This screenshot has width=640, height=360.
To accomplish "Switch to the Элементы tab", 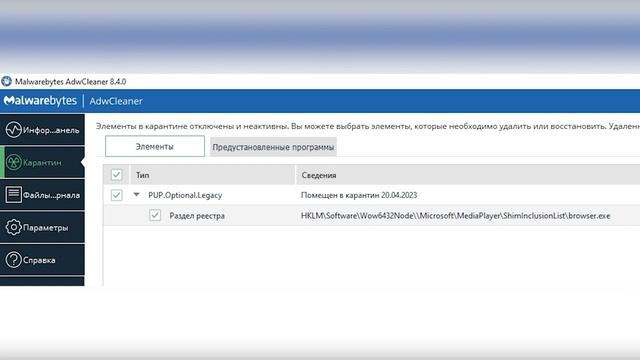I will point(155,146).
